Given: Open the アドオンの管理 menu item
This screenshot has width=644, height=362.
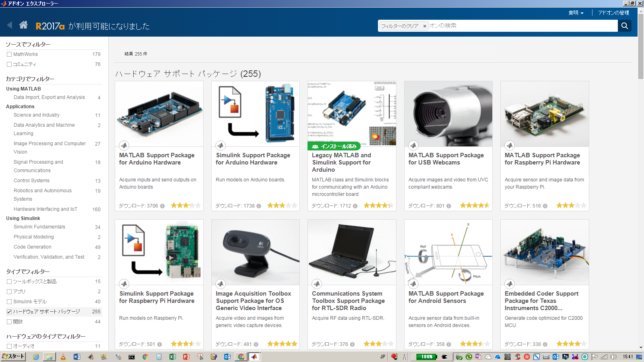Looking at the screenshot, I should [x=613, y=13].
